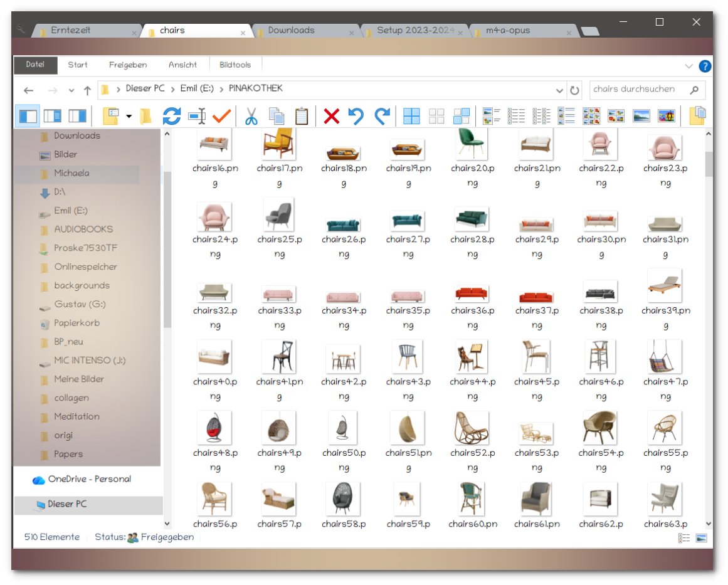Click the Copy icon in toolbar

(x=277, y=116)
